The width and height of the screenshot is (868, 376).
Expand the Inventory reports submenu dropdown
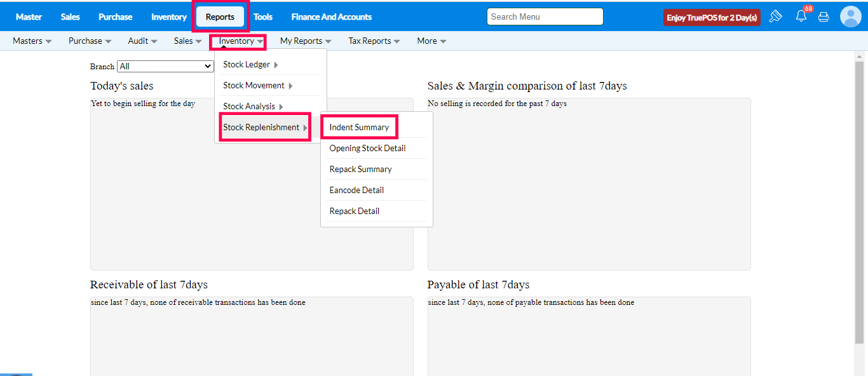(x=241, y=41)
